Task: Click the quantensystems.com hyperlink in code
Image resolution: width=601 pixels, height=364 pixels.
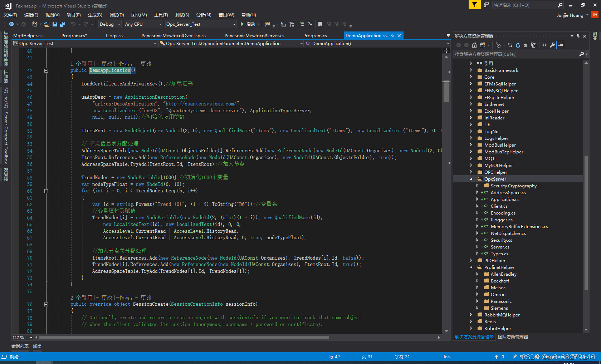Action: (x=200, y=104)
